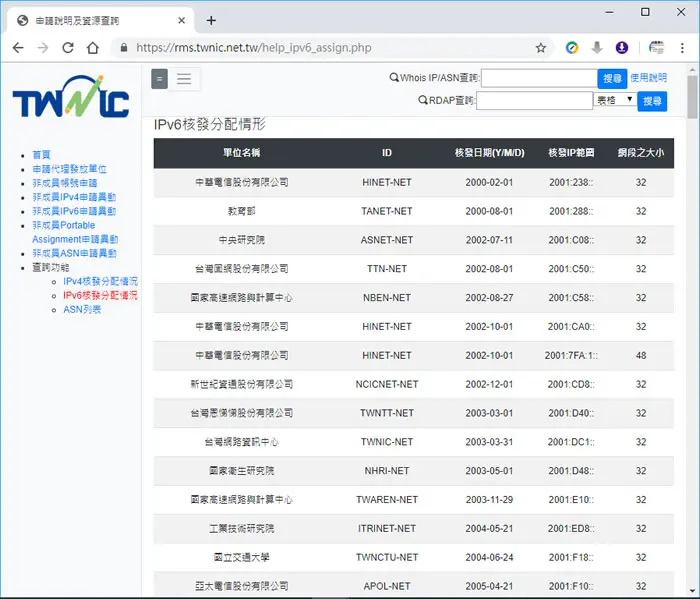
Task: Focus the Whois IP/ASN query field
Action: coord(539,78)
